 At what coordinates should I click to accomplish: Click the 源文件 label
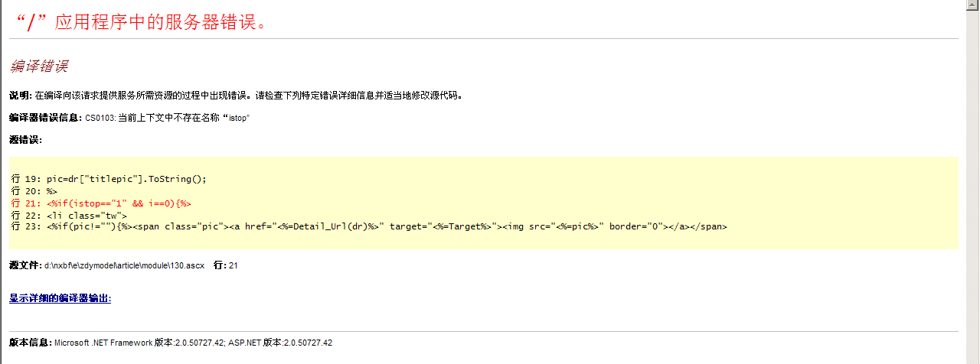25,265
